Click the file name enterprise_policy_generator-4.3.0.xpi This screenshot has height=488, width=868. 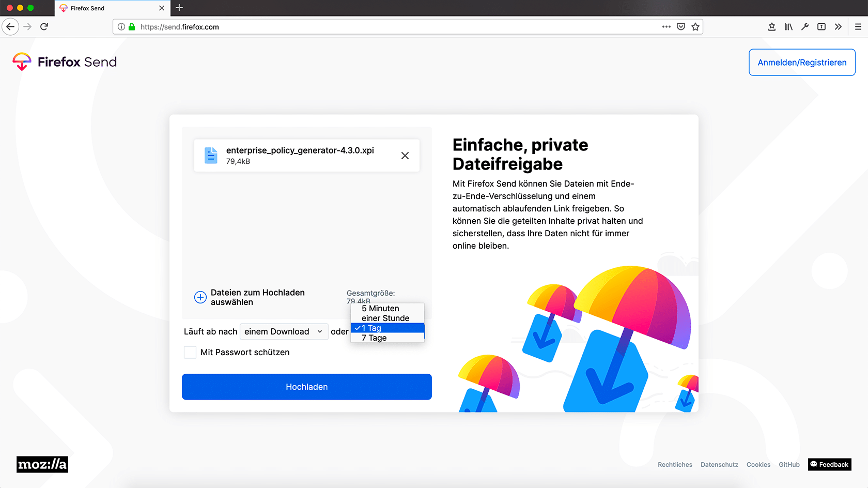300,150
